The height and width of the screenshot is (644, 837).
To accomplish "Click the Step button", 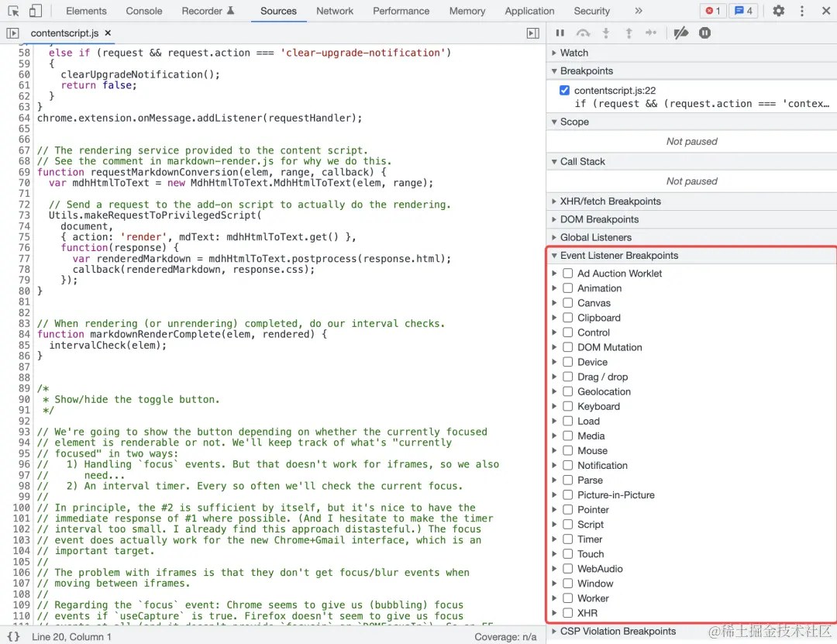I will (651, 33).
